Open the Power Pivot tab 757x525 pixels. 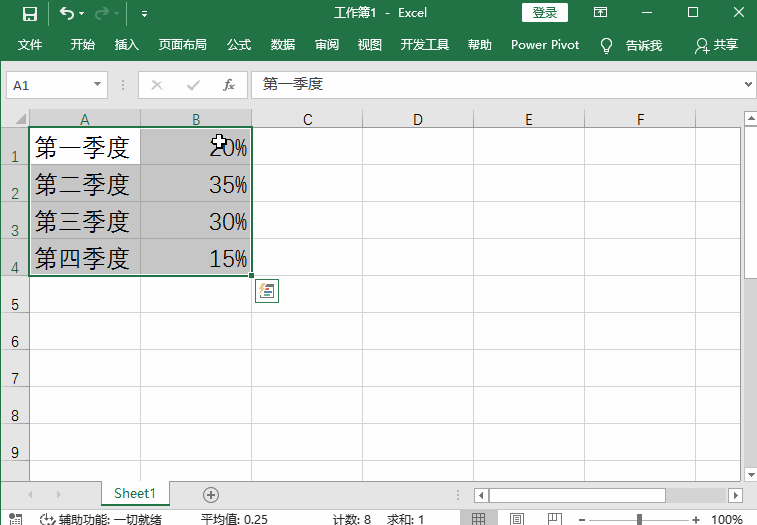(x=545, y=45)
